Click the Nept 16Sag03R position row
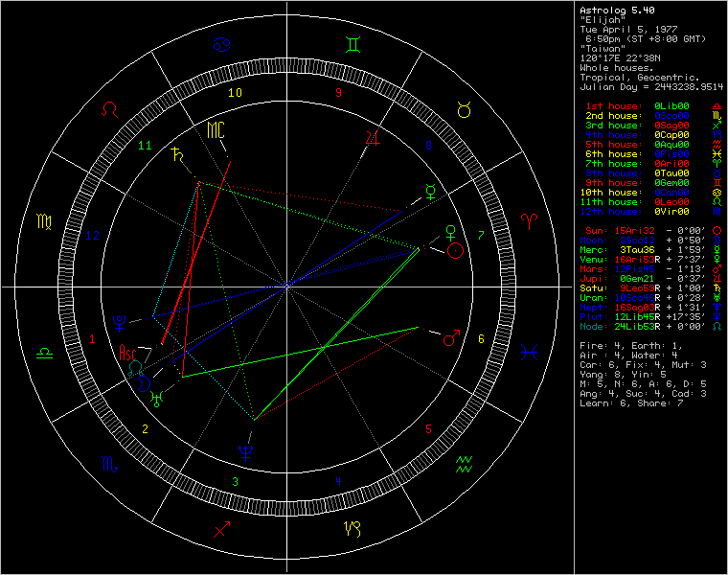Image resolution: width=728 pixels, height=575 pixels. pyautogui.click(x=650, y=308)
